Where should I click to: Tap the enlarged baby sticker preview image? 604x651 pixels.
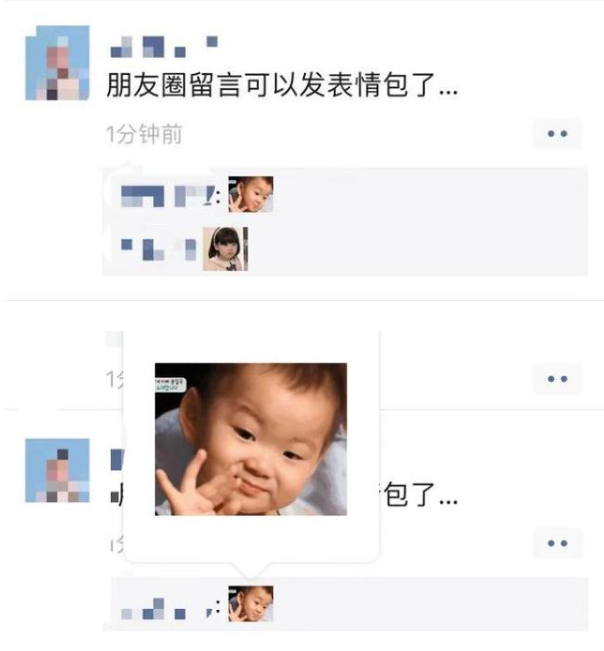[x=251, y=439]
